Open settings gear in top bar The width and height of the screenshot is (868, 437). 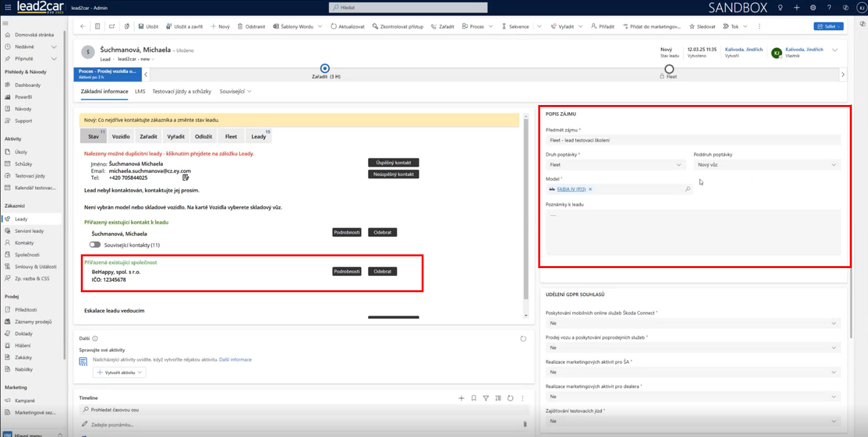(813, 8)
